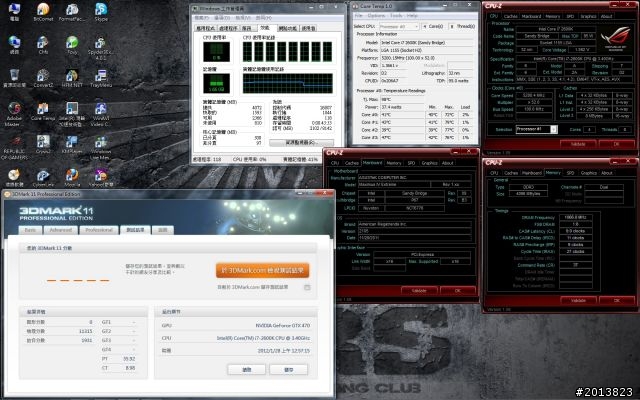
Task: Open the Options menu in Core Temp
Action: [376, 16]
